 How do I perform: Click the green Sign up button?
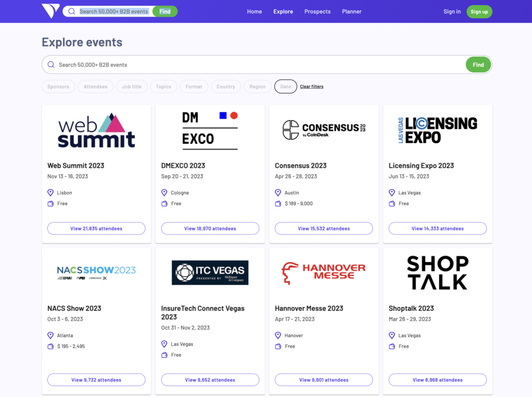coord(479,11)
